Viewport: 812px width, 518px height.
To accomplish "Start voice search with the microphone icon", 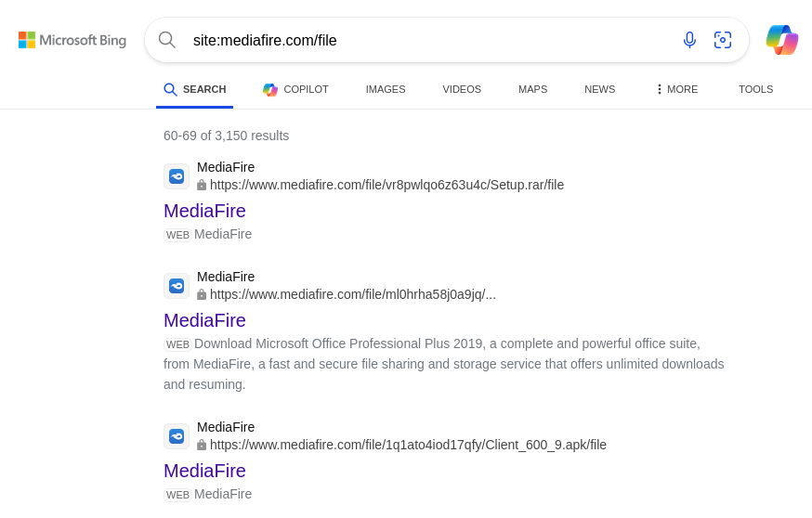I will 689,40.
